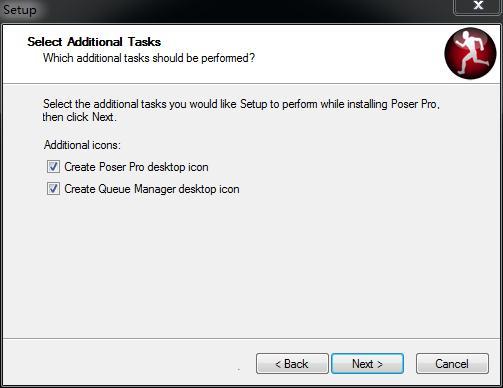Go to the next step with Next >
This screenshot has height=388, width=503.
(x=367, y=364)
